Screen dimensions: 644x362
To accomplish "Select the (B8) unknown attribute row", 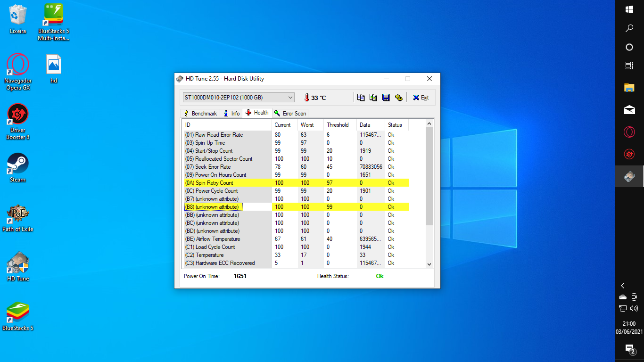I will [296, 207].
